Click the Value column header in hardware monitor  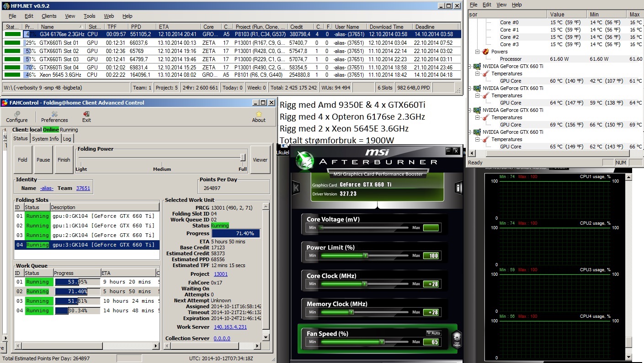click(567, 15)
